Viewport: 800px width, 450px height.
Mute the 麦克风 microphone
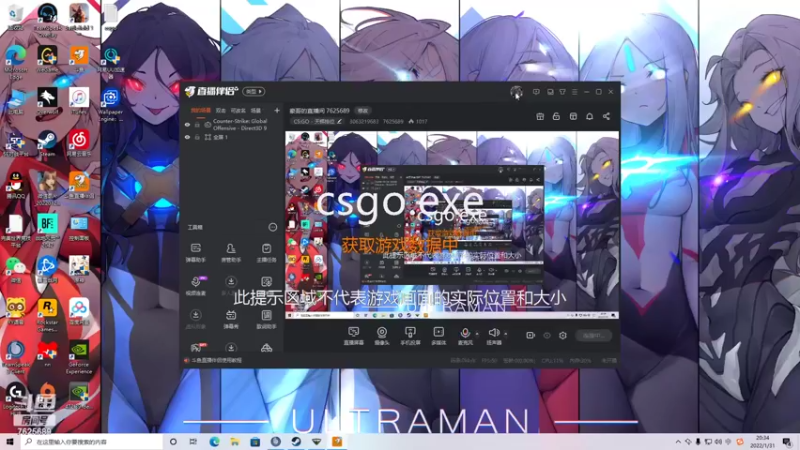pyautogui.click(x=465, y=336)
